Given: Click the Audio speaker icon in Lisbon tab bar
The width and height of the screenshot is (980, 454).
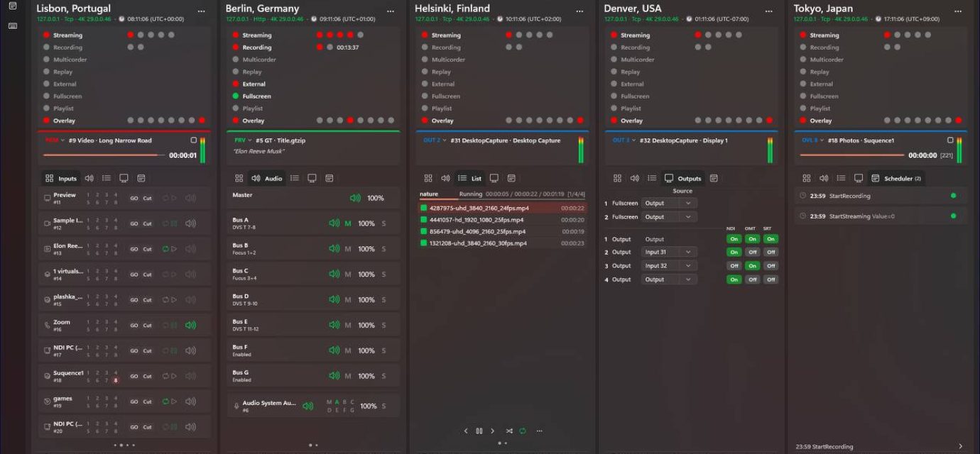Looking at the screenshot, I should (89, 179).
